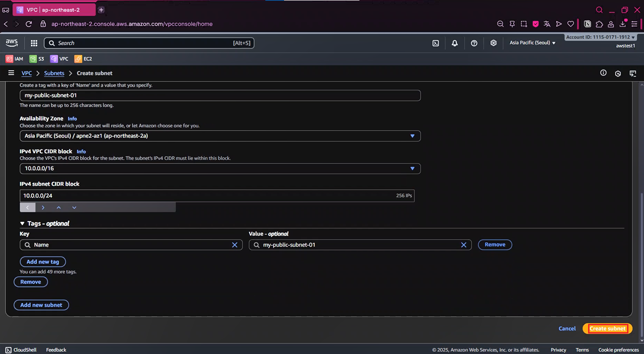Open the AWS services grid menu

tap(34, 43)
